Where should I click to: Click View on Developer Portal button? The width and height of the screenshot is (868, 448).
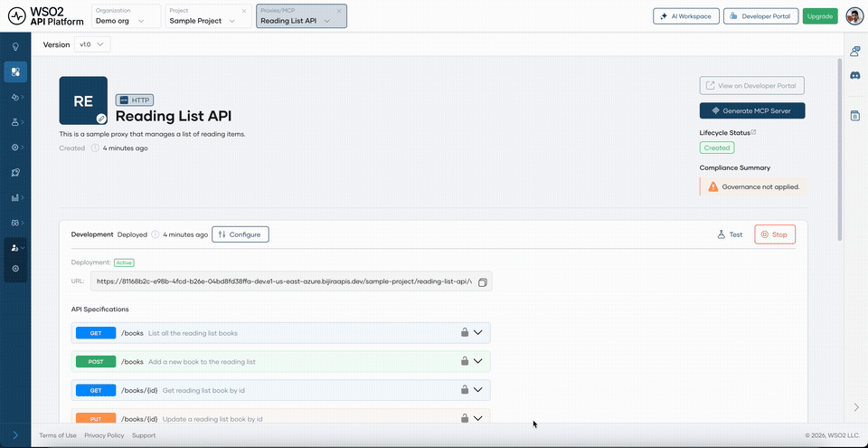[x=751, y=86]
